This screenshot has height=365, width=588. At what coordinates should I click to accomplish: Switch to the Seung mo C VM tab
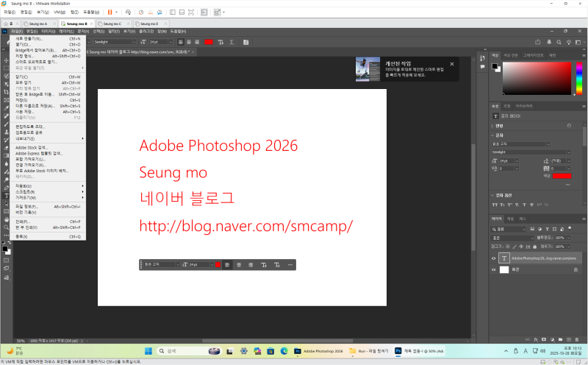tap(112, 24)
